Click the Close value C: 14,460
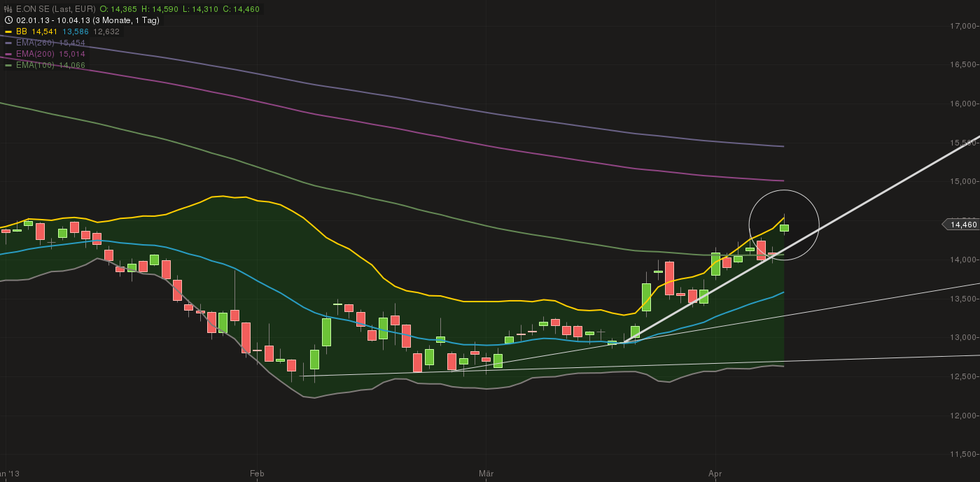The image size is (980, 482). [x=242, y=9]
